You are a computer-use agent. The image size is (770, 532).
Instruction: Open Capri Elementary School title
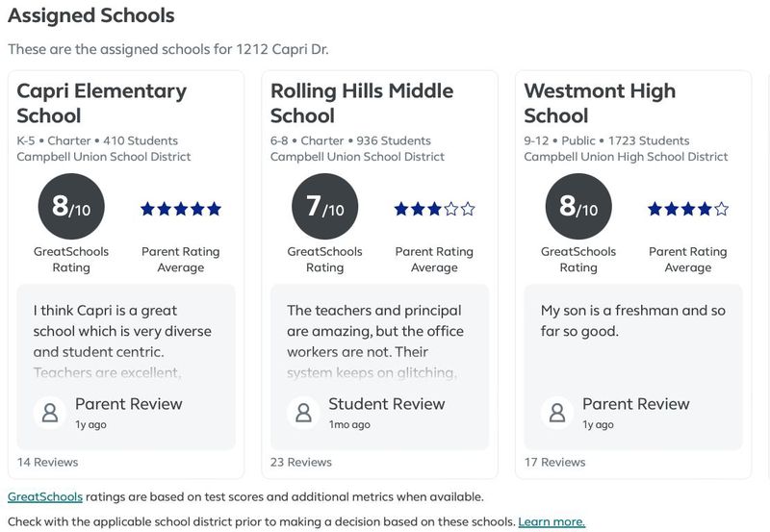[x=102, y=103]
